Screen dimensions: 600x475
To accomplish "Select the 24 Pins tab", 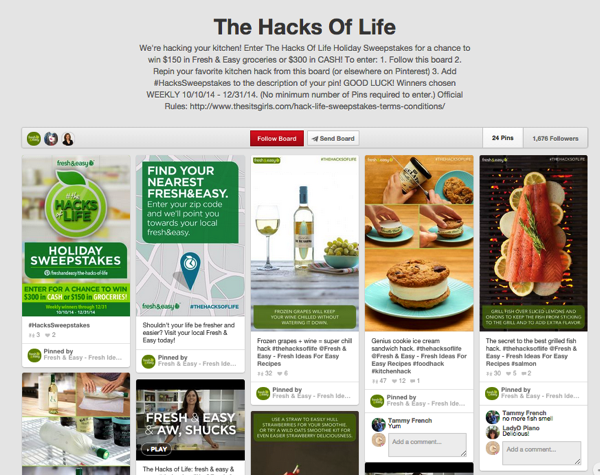I will (502, 138).
